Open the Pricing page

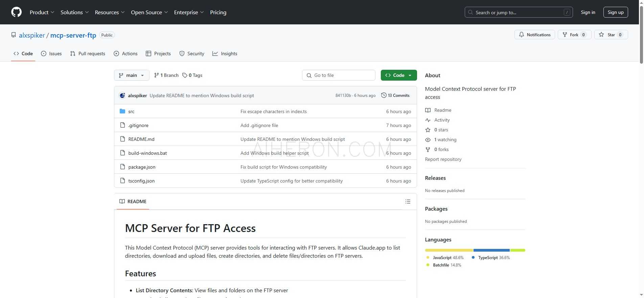coord(218,12)
